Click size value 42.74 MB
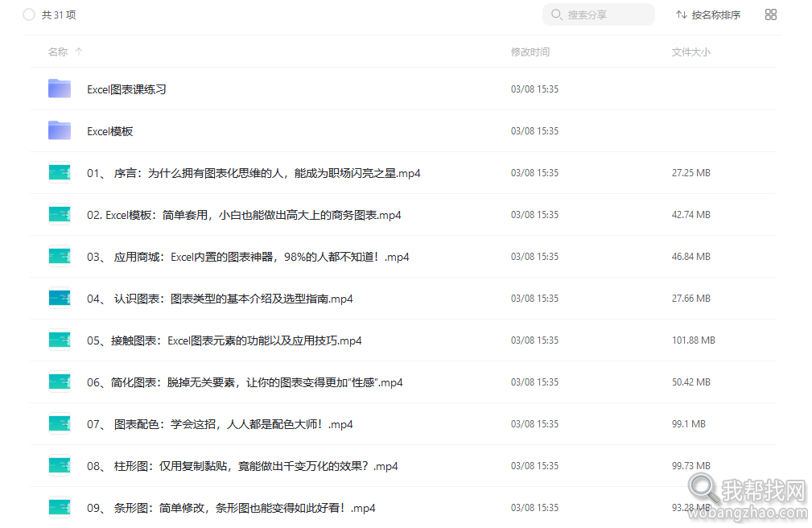The width and height of the screenshot is (812, 528). click(x=690, y=215)
